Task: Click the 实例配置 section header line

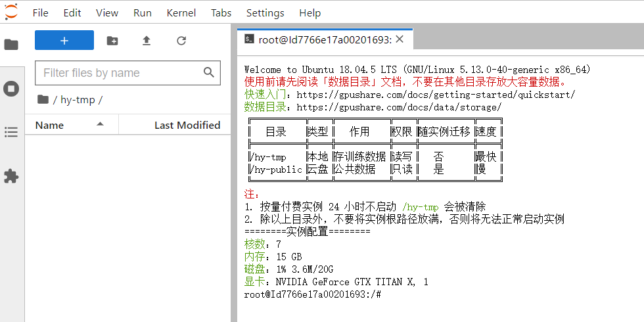Action: 308,231
